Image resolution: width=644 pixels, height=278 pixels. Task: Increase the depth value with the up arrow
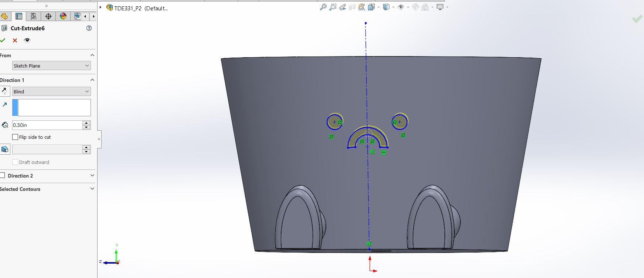[86, 123]
